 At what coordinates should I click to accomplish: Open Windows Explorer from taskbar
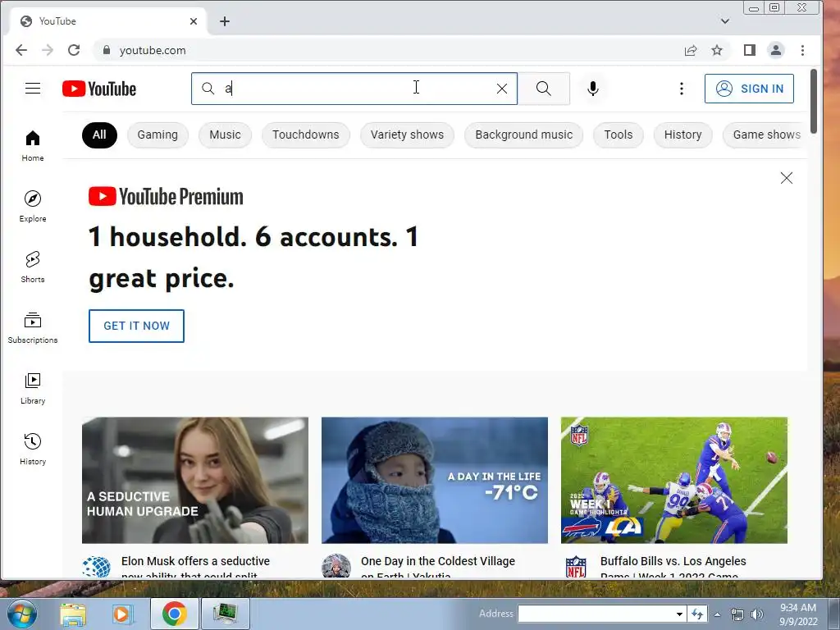[x=73, y=614]
